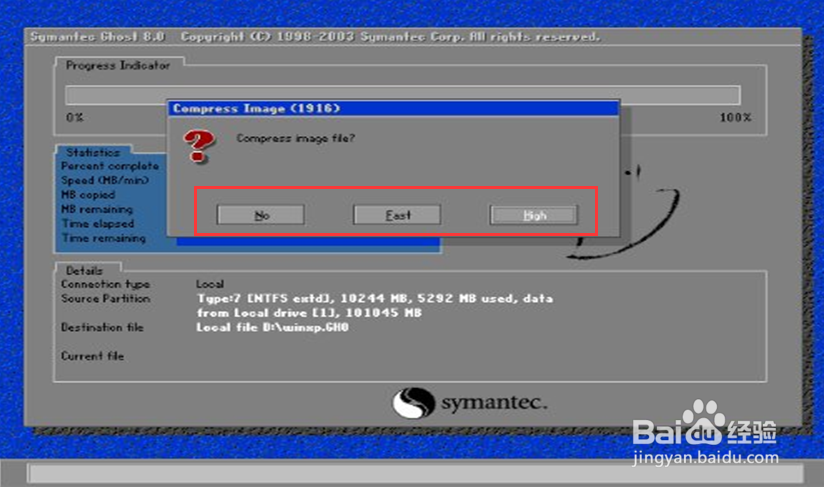
Task: Click the 'Type:7 [NTFS extd]' partition value
Action: click(374, 298)
